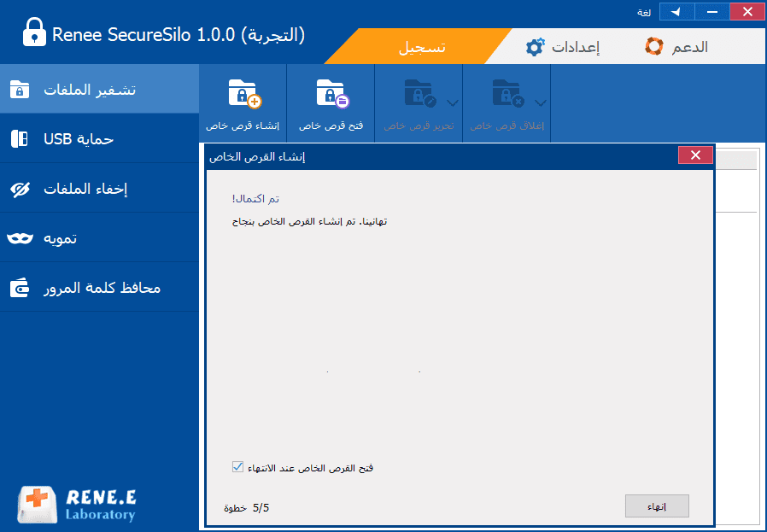Uncheck فتح القرص الخاص عند الانتهاء checkbox

pos(237,466)
